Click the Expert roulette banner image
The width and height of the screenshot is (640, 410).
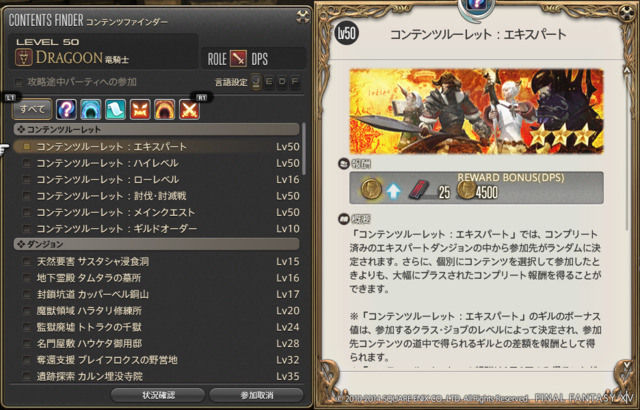(476, 111)
